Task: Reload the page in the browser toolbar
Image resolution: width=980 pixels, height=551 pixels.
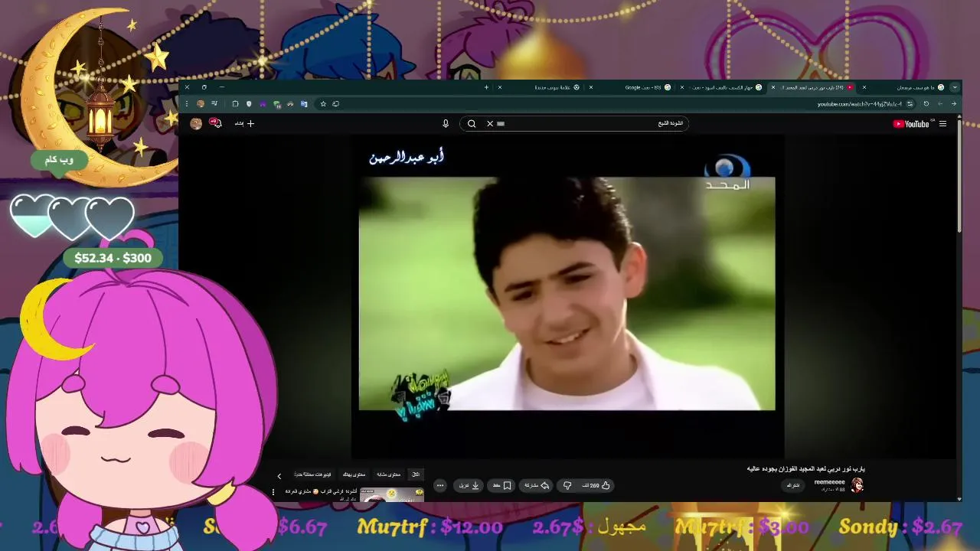Action: coord(926,103)
